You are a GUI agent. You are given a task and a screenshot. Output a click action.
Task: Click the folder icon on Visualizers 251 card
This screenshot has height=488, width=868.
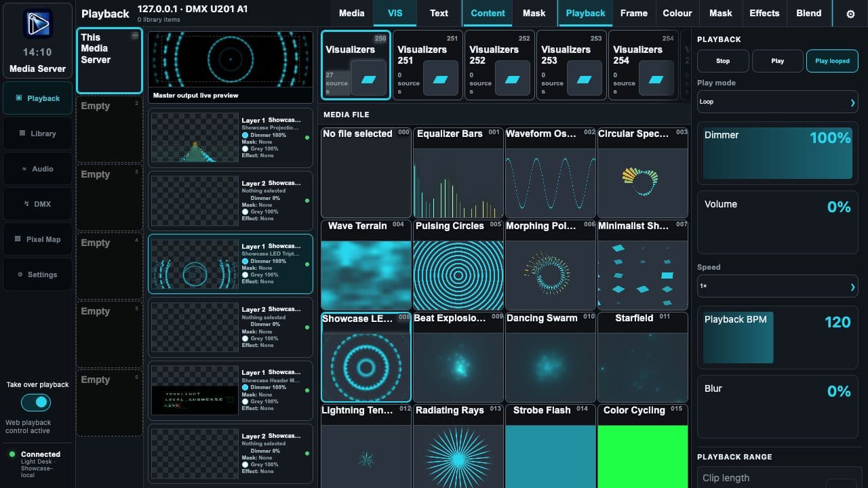[x=441, y=79]
